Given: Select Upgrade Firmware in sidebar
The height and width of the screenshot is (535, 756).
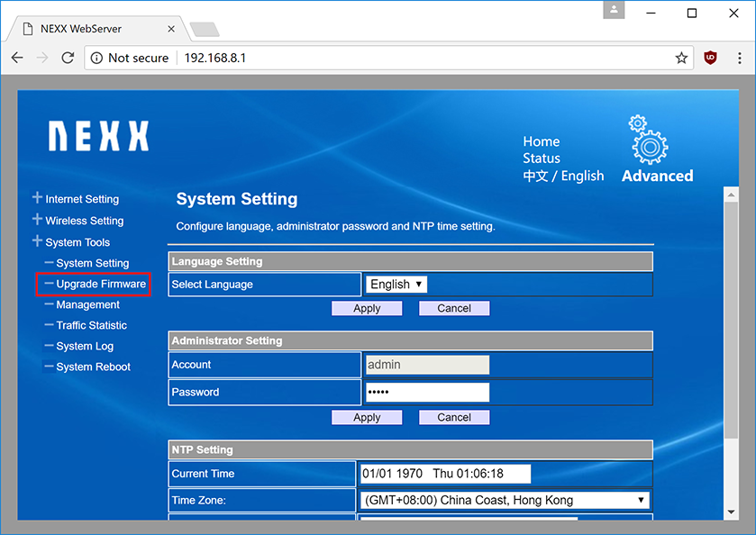Looking at the screenshot, I should pyautogui.click(x=101, y=284).
